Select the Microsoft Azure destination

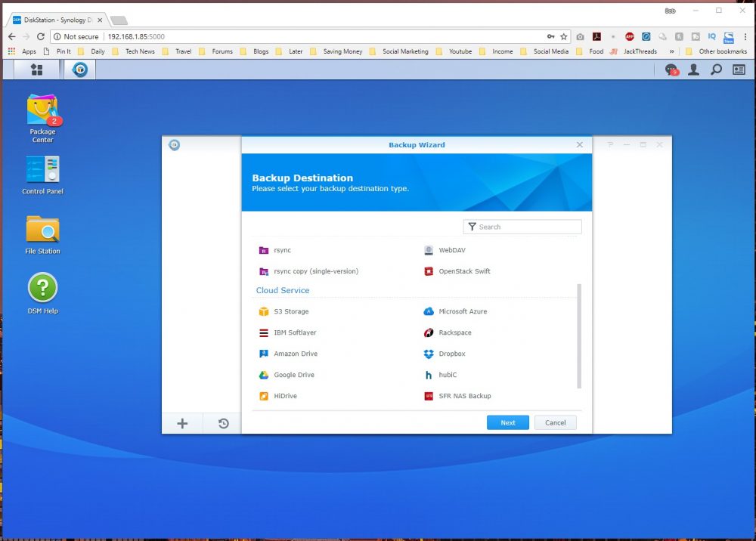(455, 312)
